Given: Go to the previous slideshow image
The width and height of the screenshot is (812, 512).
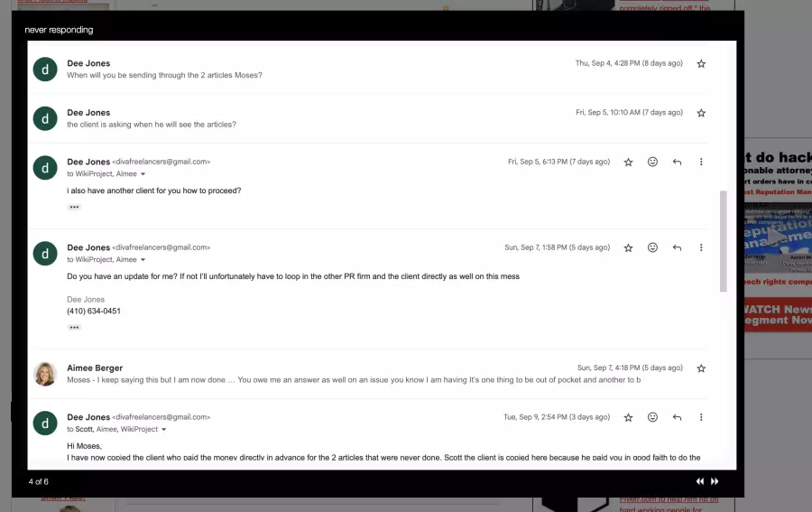Looking at the screenshot, I should pyautogui.click(x=699, y=482).
